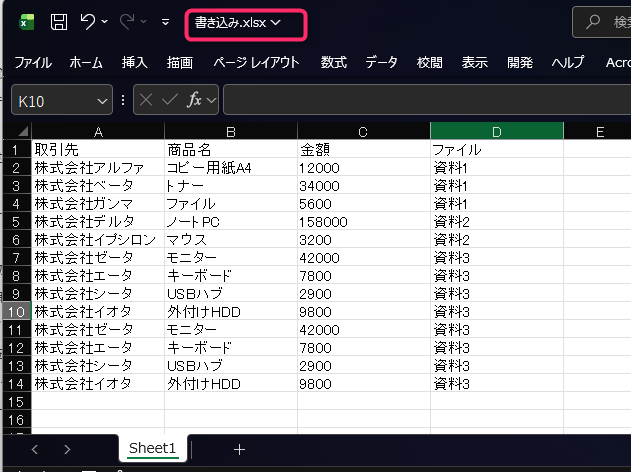The width and height of the screenshot is (631, 472).
Task: Click the Save floppy disk icon
Action: 59,22
